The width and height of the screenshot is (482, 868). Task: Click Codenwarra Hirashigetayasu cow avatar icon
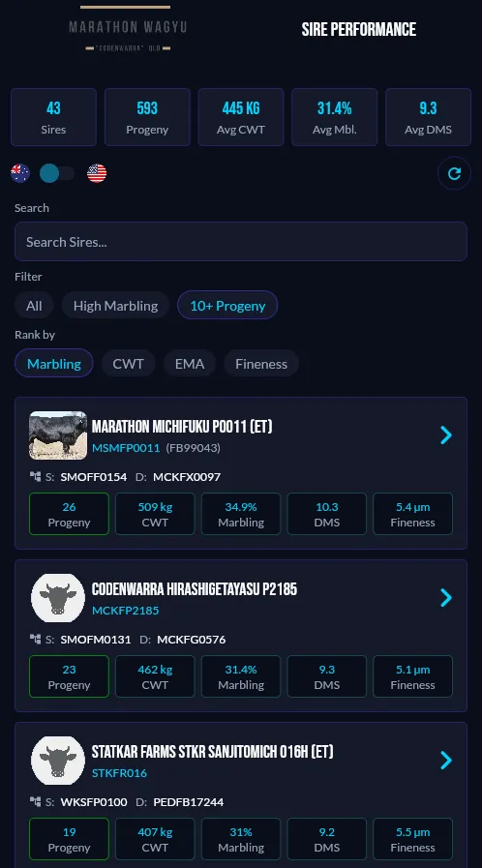(x=58, y=598)
